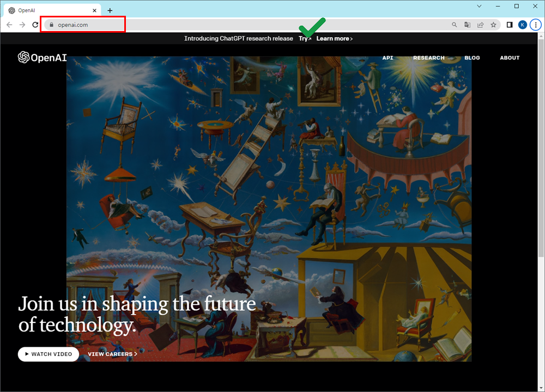Open the ABOUT menu item
Image resolution: width=545 pixels, height=392 pixels.
coord(510,58)
